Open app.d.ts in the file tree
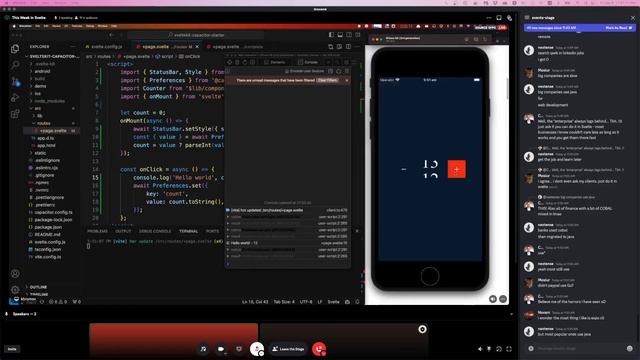 pos(45,138)
